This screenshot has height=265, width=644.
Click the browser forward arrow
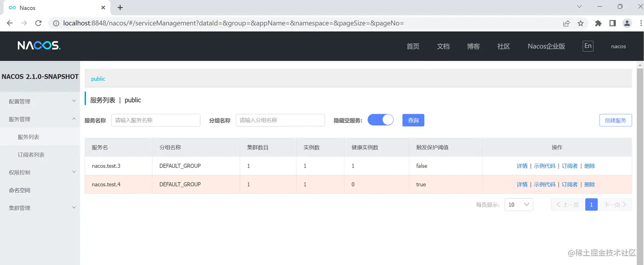tap(24, 23)
